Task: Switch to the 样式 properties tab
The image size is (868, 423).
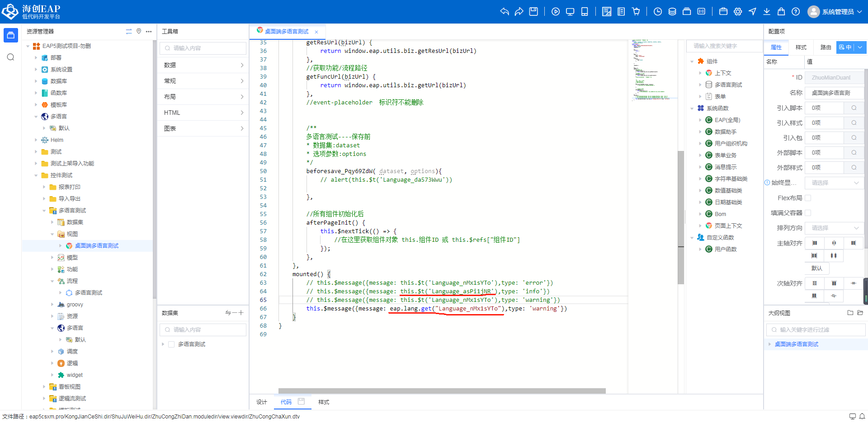Action: pos(801,47)
